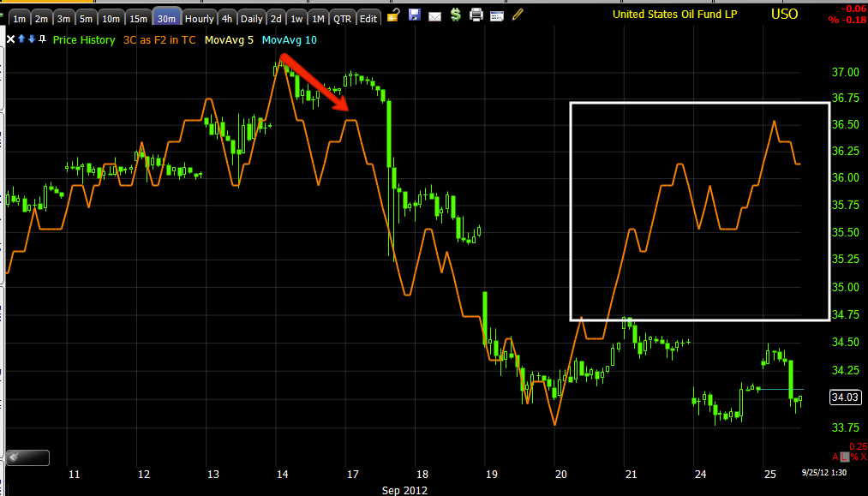The image size is (868, 496).
Task: Switch to the 10m timeframe tab
Action: (111, 18)
